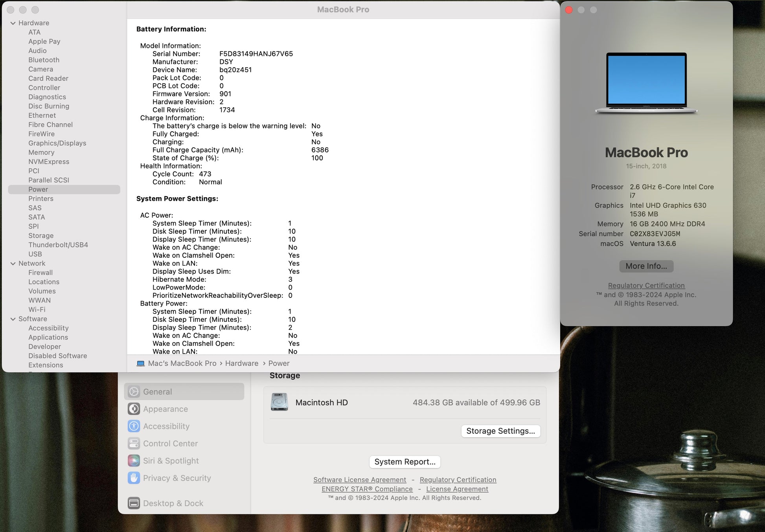Click the Privacy & Security hand icon
This screenshot has width=765, height=532.
tap(134, 478)
